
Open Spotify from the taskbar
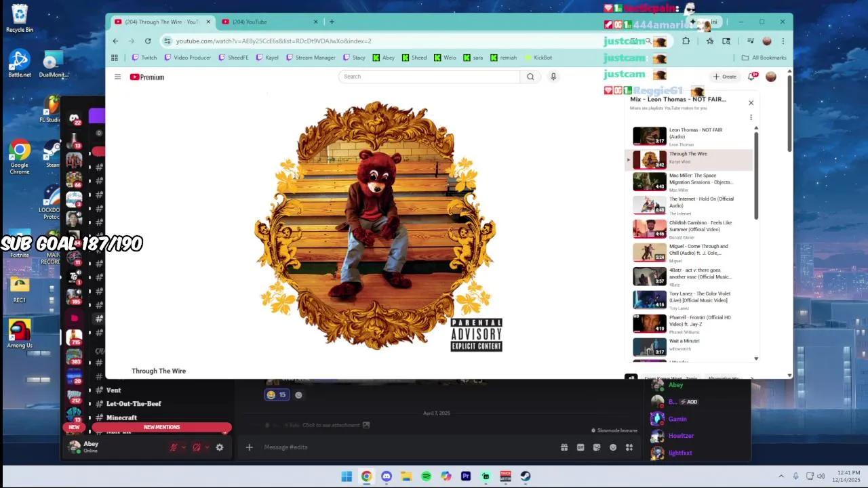point(426,476)
